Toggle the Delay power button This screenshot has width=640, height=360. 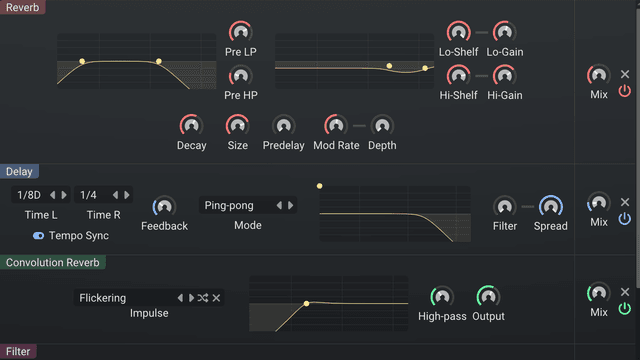[x=624, y=219]
